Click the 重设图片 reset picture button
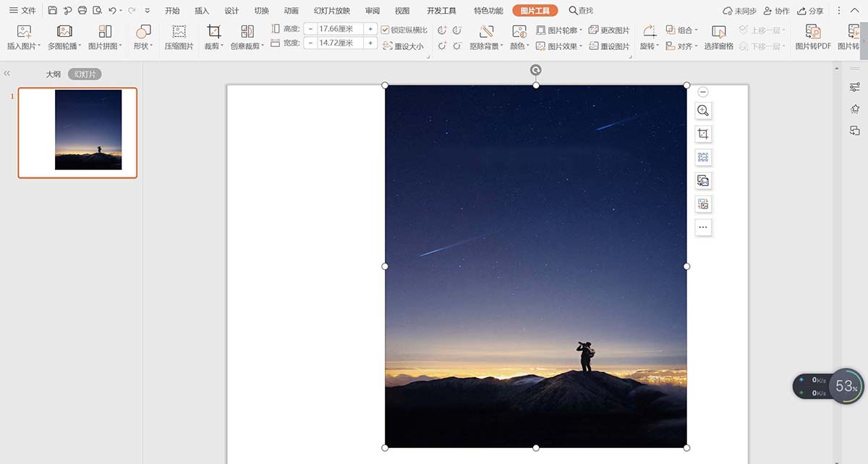This screenshot has height=464, width=868. [609, 46]
